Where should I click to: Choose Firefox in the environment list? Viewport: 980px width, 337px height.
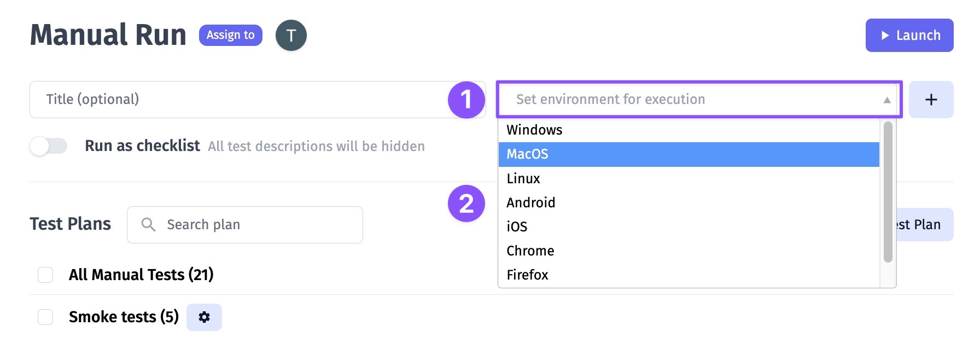pos(689,275)
